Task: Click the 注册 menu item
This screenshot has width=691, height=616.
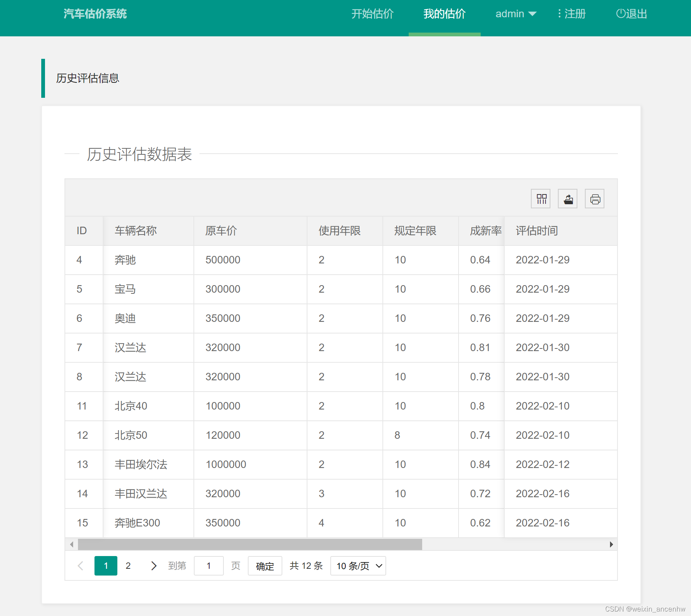Action: point(571,14)
